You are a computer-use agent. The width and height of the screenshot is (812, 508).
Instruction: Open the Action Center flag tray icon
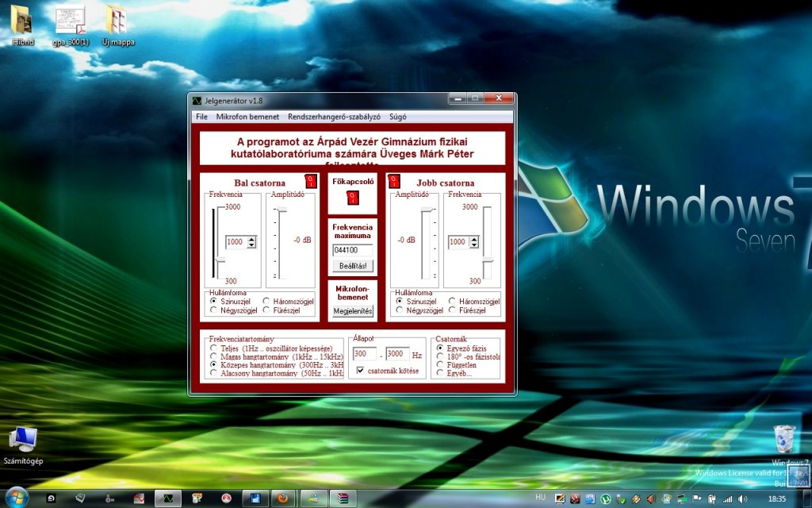(x=696, y=498)
